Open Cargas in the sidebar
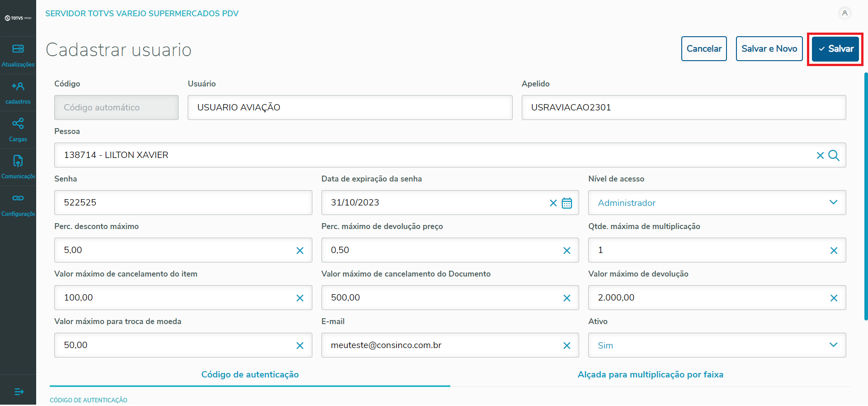868x406 pixels. click(18, 130)
